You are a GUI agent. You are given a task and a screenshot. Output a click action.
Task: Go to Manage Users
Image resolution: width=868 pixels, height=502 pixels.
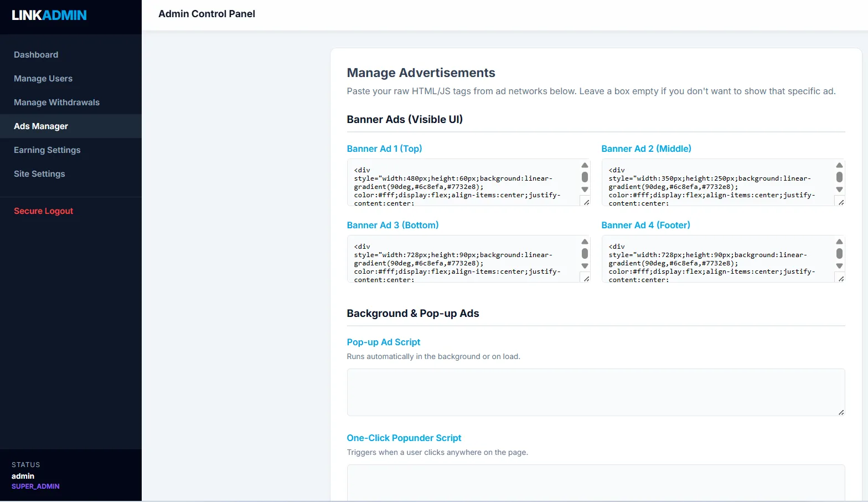43,79
